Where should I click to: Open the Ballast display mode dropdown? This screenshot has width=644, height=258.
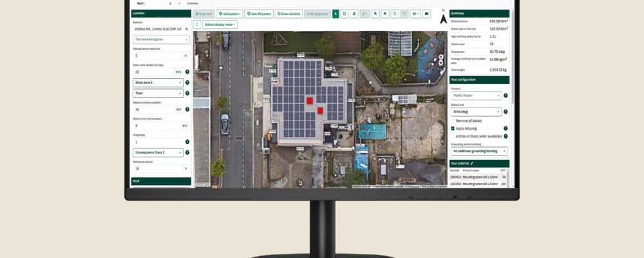tap(220, 25)
